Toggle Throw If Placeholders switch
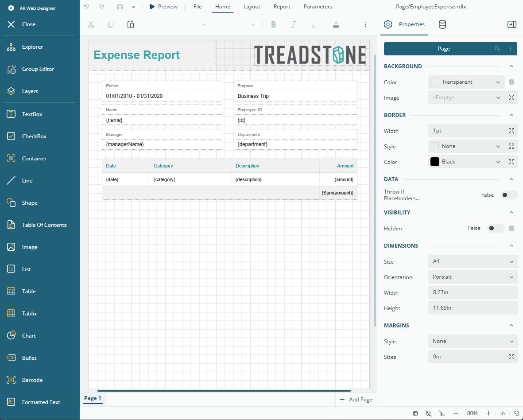Image resolution: width=523 pixels, height=420 pixels. 509,195
